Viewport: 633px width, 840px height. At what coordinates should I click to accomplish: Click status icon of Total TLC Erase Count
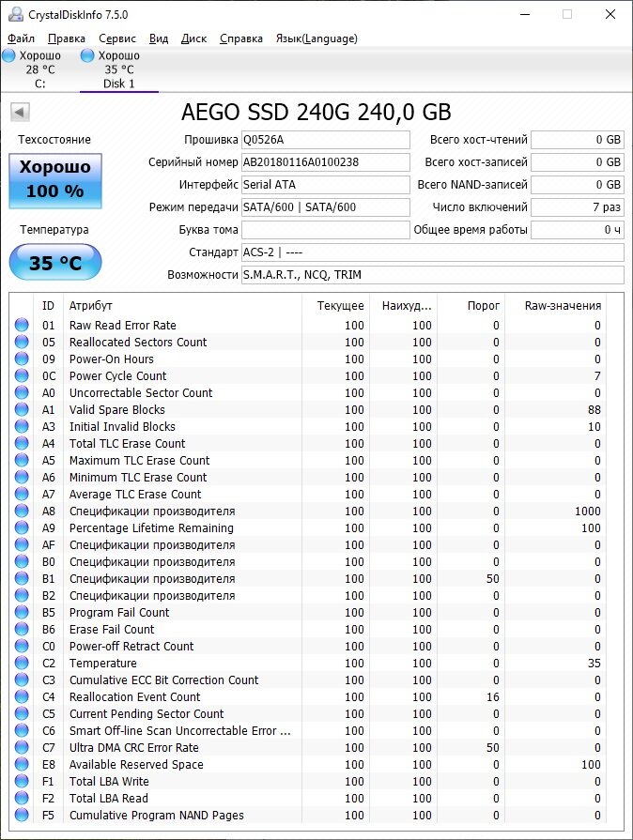[22, 443]
